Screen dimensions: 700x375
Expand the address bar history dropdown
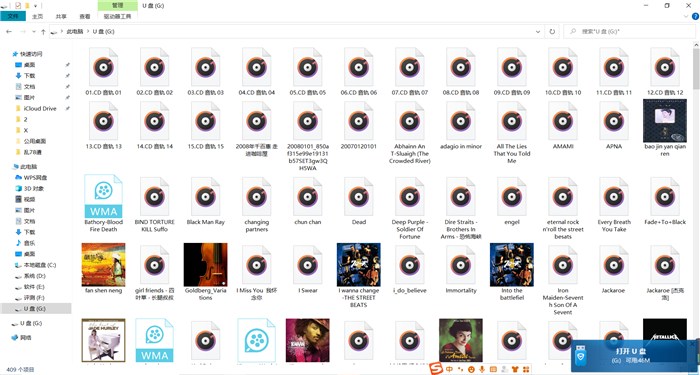coord(538,32)
